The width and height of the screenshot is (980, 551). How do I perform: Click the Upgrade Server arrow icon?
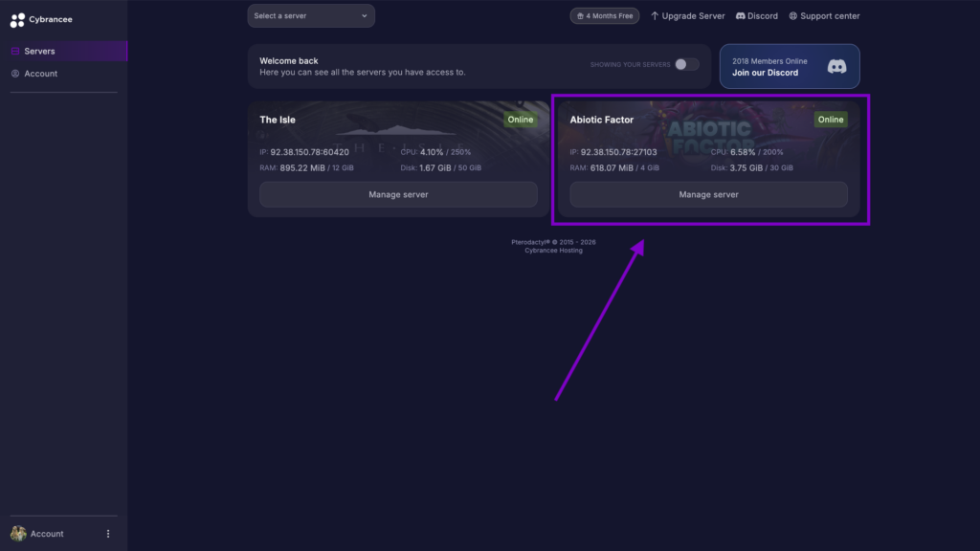[x=655, y=15]
